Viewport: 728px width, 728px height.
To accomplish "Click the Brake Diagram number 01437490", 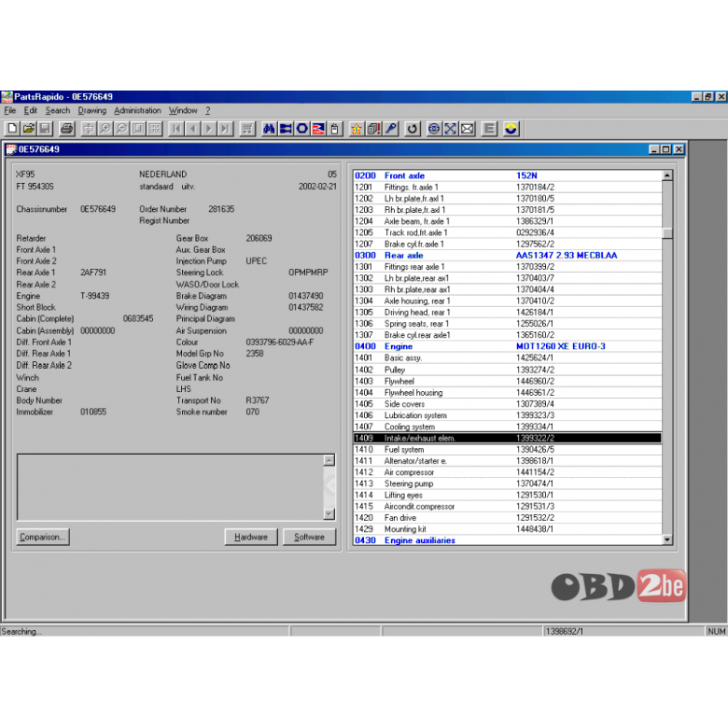I will (x=305, y=296).
